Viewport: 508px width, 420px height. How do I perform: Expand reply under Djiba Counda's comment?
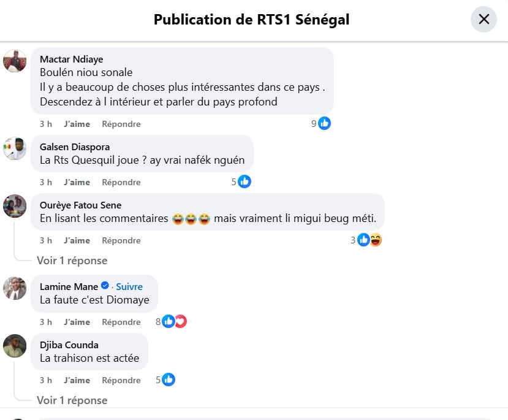tap(72, 400)
